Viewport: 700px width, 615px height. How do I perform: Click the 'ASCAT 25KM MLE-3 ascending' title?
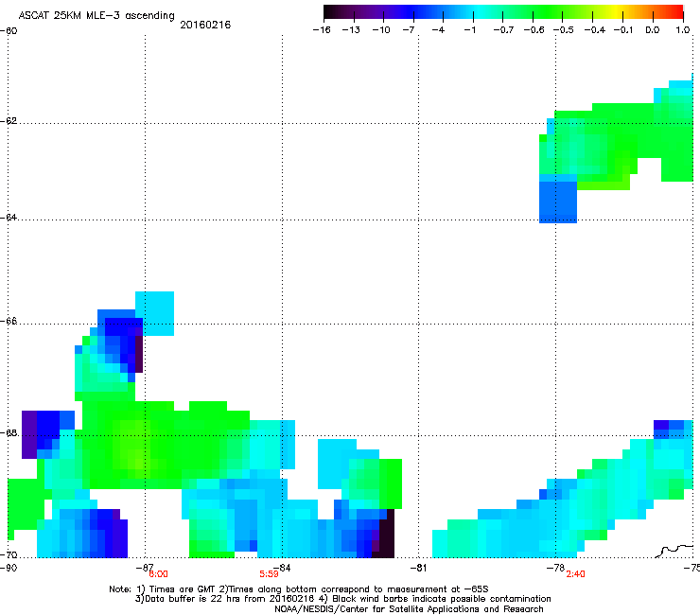pos(96,15)
